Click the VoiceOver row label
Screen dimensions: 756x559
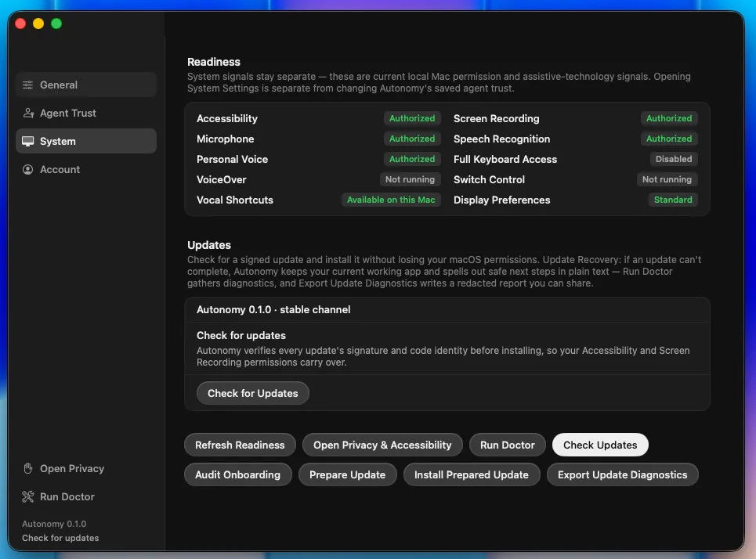221,179
